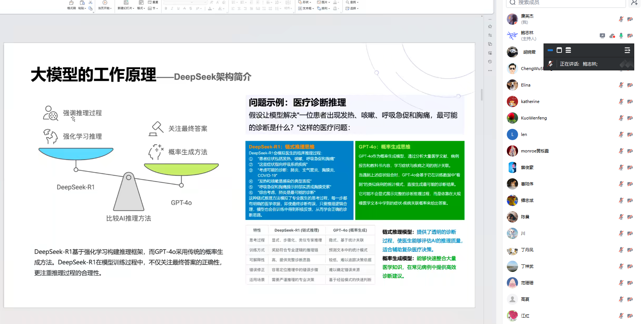Click the Format Painter (格式刷) icon

(71, 4)
